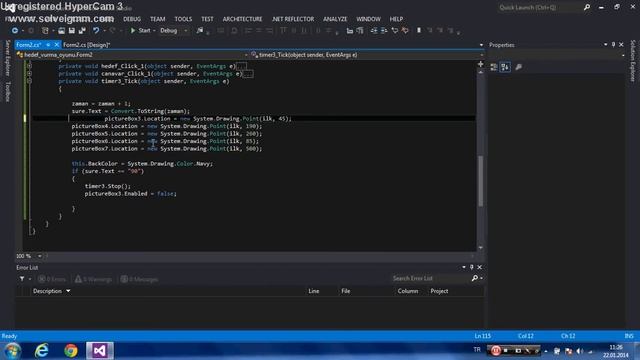Open the 100 % zoom dropdown
The width and height of the screenshot is (640, 360).
click(40, 256)
